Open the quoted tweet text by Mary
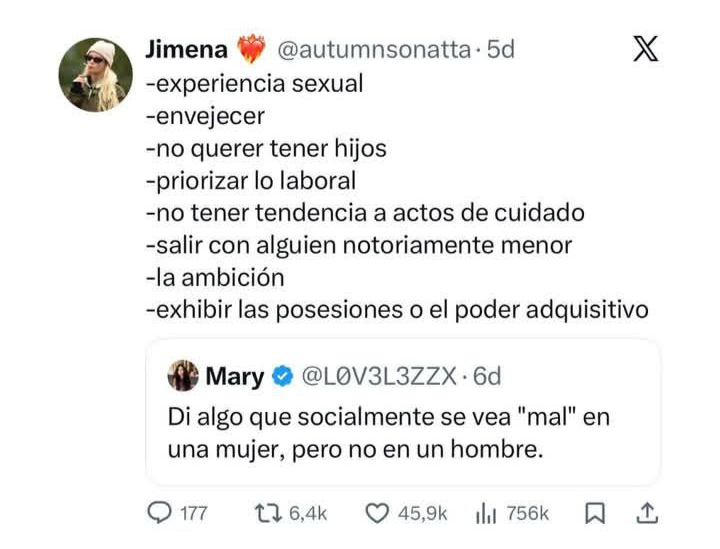 click(388, 433)
